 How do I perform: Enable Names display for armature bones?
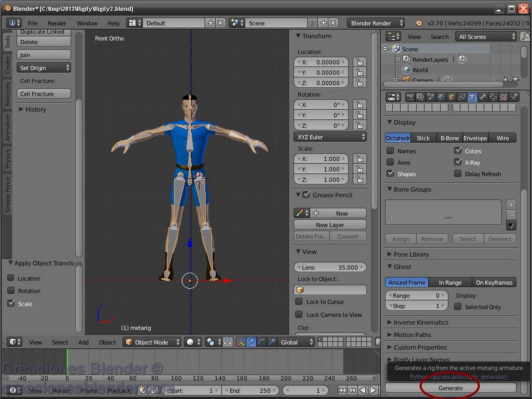coord(390,151)
